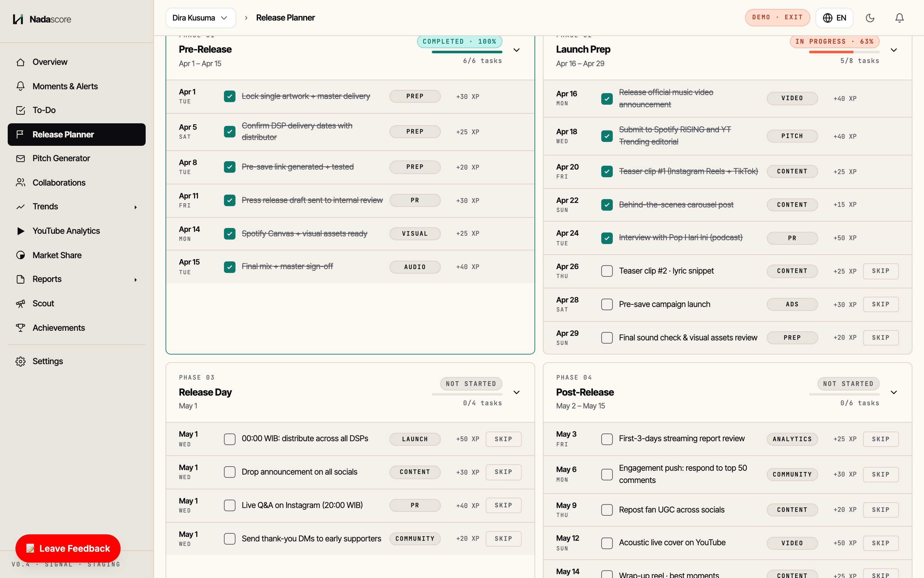Click the Nadascore logo icon
The height and width of the screenshot is (578, 924).
tap(18, 19)
